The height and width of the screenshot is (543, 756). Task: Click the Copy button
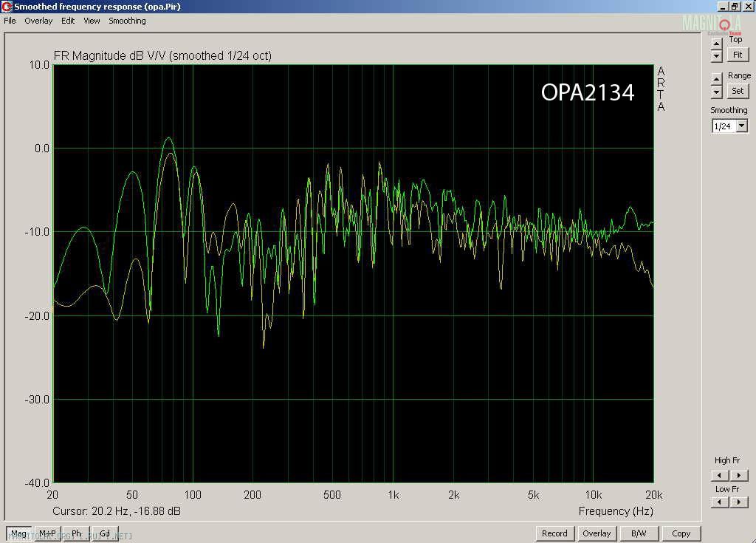(x=681, y=533)
